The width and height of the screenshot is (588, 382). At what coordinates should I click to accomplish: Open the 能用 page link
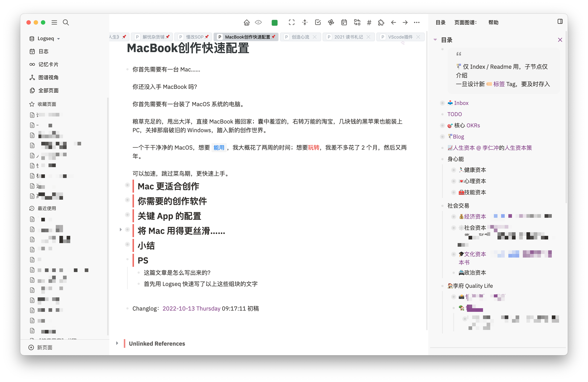pos(219,148)
